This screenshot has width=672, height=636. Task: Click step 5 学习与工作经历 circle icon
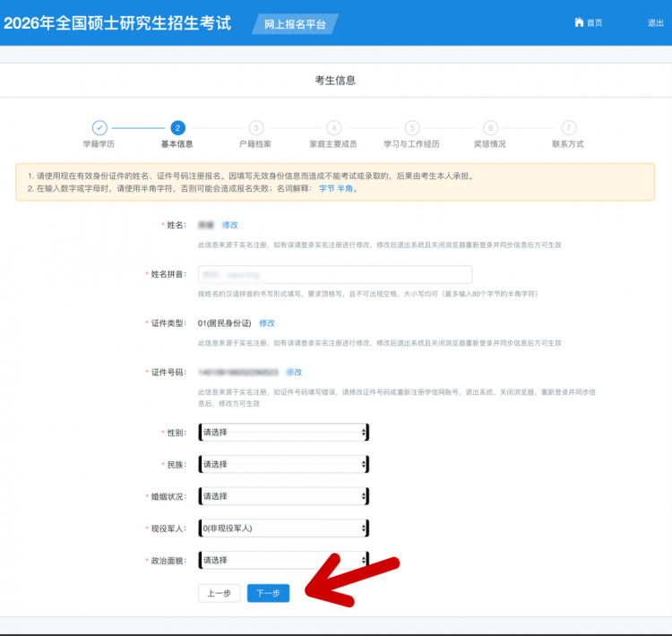pos(412,128)
